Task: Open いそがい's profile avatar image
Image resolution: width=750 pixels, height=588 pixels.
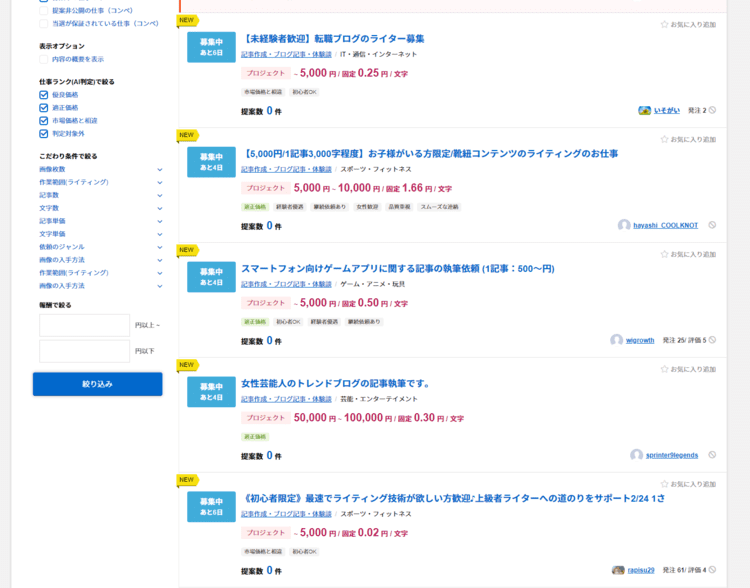Action: click(644, 111)
